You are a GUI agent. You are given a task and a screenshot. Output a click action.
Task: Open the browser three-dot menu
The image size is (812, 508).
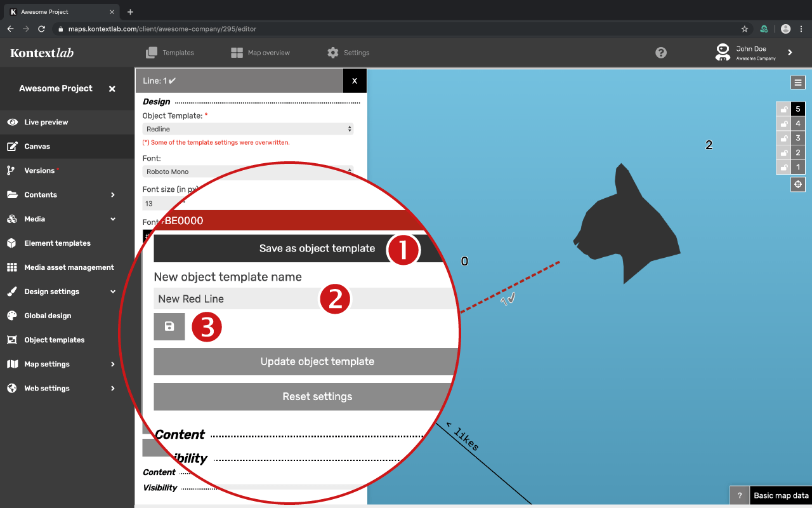(802, 29)
